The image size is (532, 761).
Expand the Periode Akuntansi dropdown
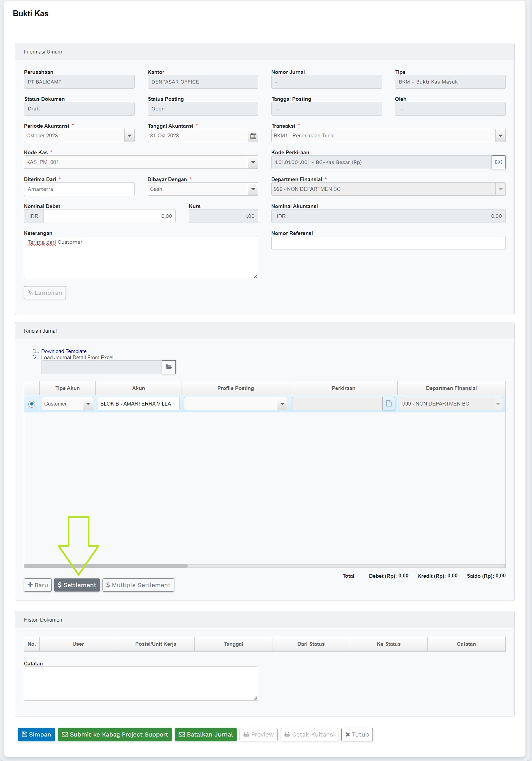(x=129, y=136)
